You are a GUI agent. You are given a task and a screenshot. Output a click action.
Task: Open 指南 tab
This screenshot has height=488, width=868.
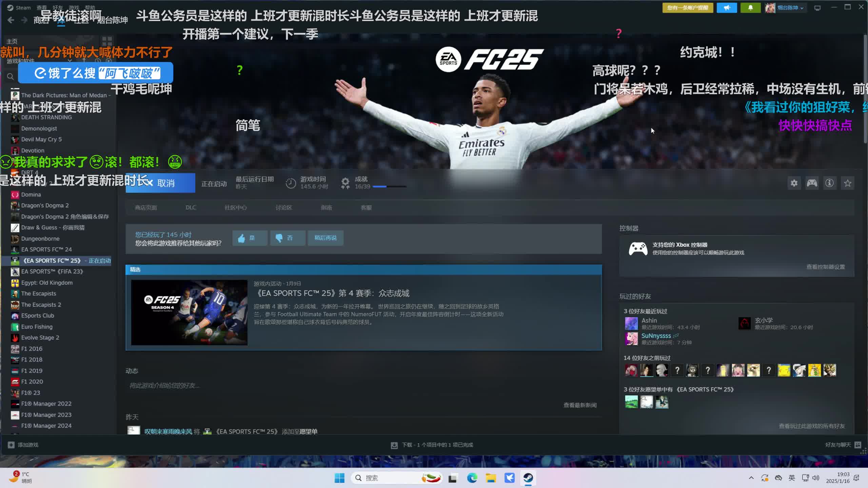pos(326,207)
